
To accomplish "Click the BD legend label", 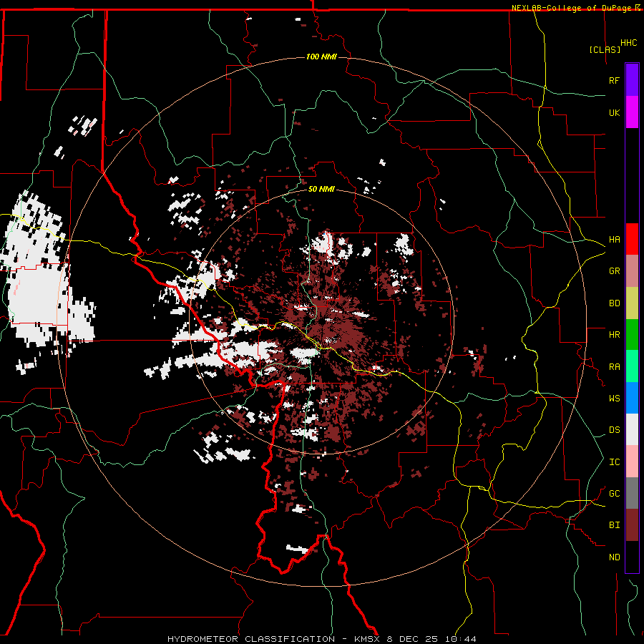I will [614, 303].
